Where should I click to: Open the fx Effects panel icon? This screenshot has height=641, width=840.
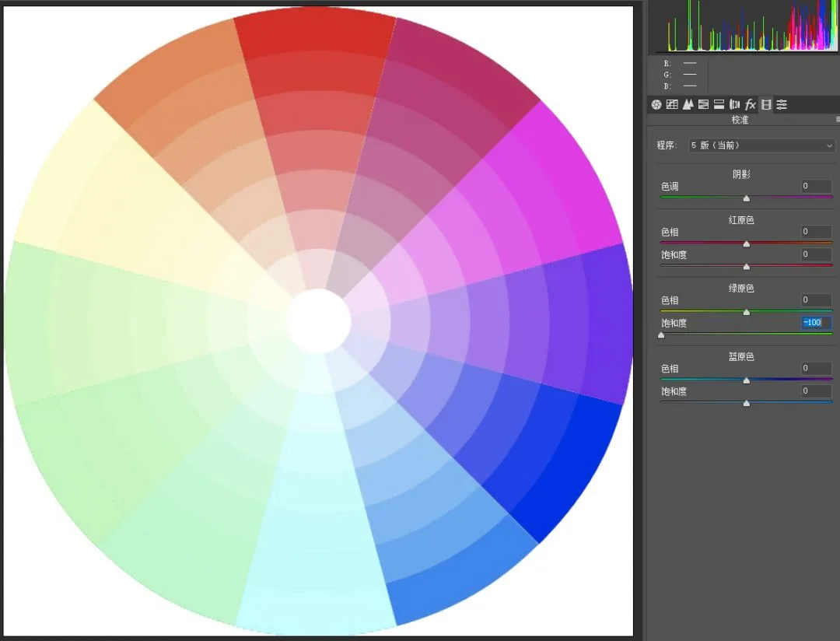click(x=751, y=104)
